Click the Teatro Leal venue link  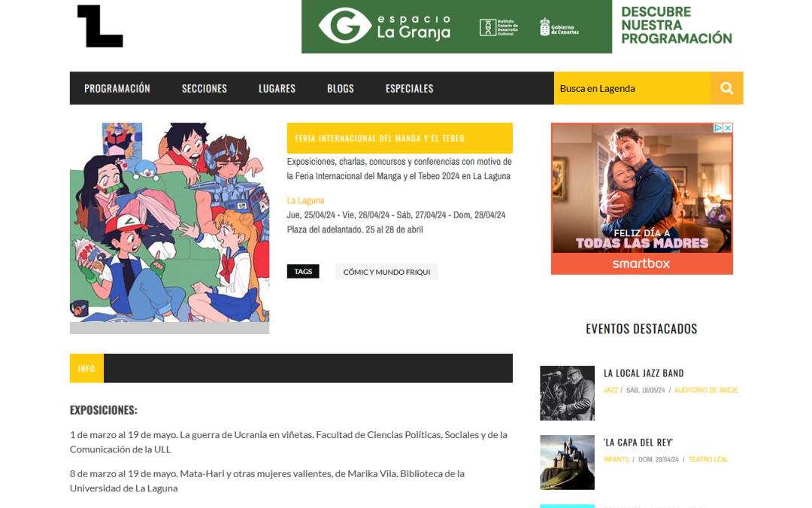(x=708, y=460)
